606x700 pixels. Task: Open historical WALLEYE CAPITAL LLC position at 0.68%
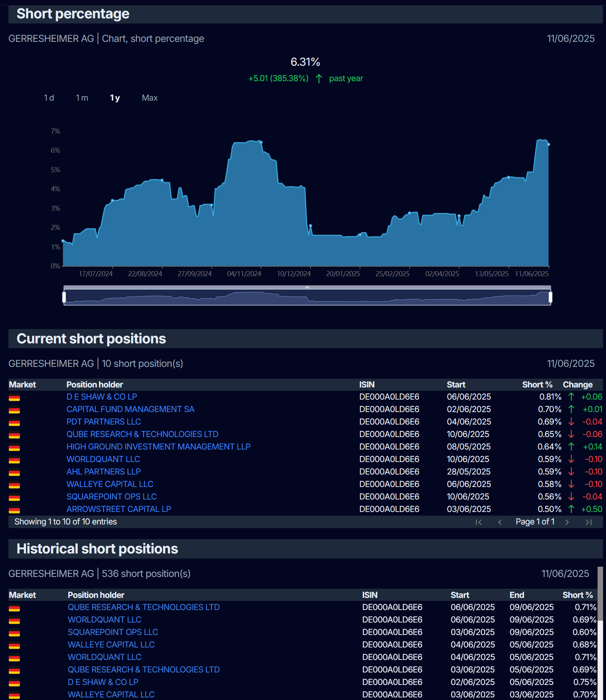click(111, 645)
